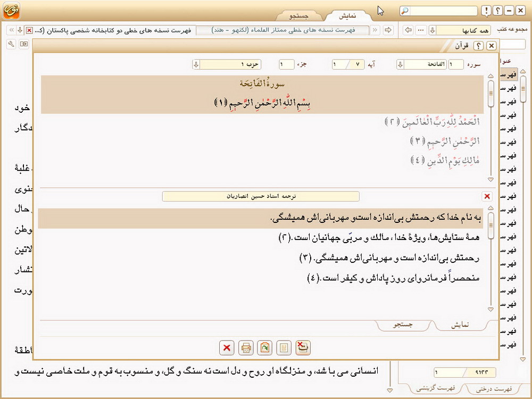Click the far-left double chevron icon
Image resolution: width=532 pixels, height=399 pixels.
pos(12,30)
